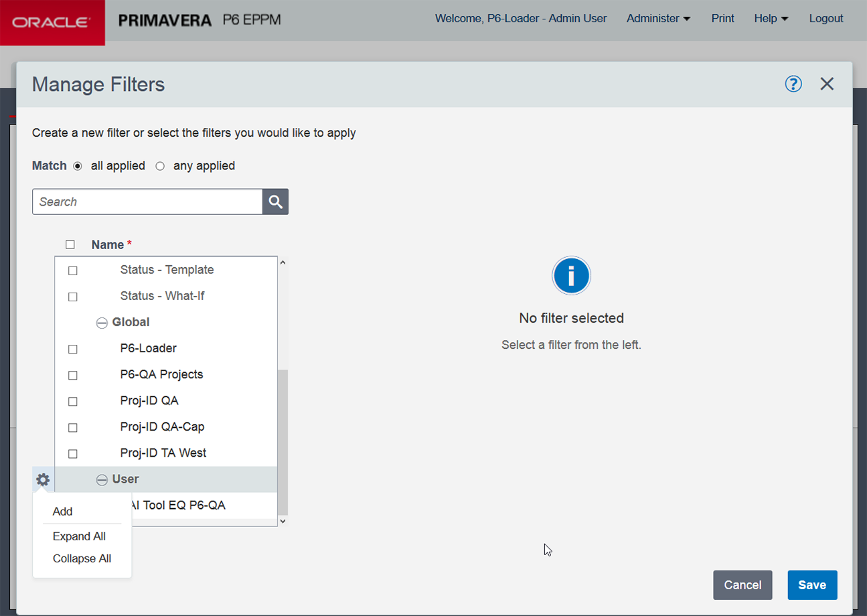The image size is (867, 616).
Task: Open the Administer dropdown menu
Action: click(x=658, y=19)
